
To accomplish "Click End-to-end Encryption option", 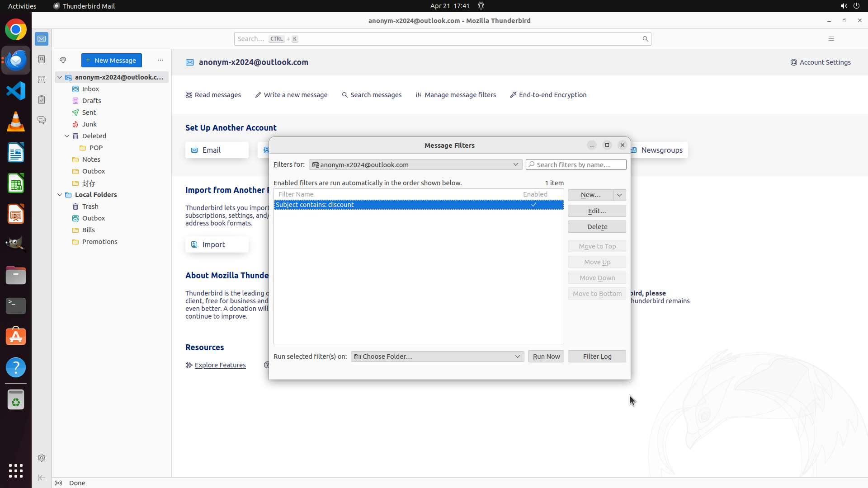I will 548,95.
